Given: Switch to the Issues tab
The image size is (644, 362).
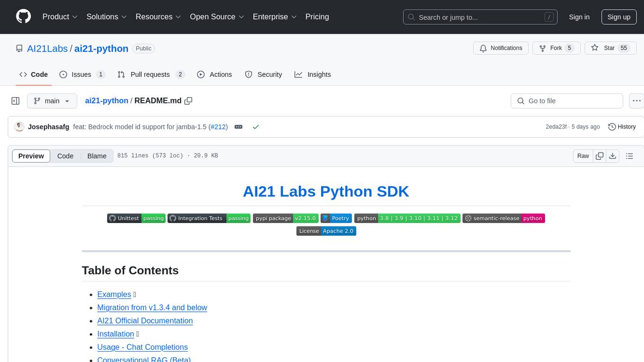Looking at the screenshot, I should tap(82, 74).
